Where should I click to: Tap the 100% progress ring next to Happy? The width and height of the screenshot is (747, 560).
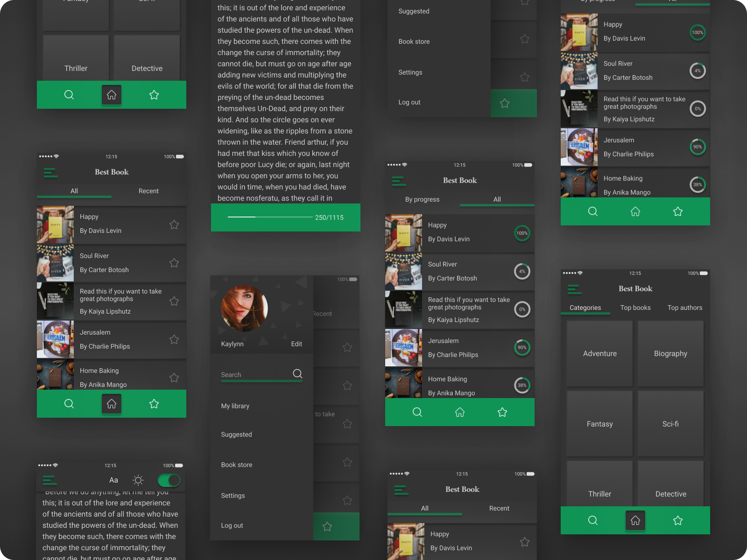click(522, 233)
